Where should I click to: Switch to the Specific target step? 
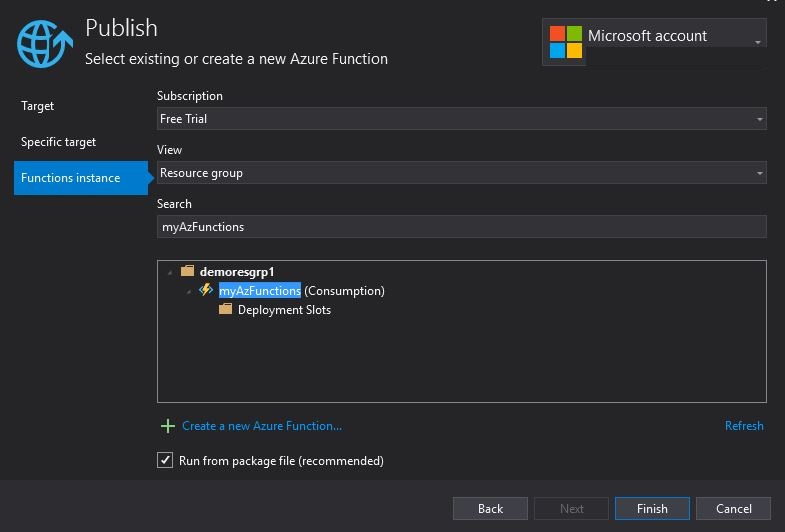tap(59, 142)
